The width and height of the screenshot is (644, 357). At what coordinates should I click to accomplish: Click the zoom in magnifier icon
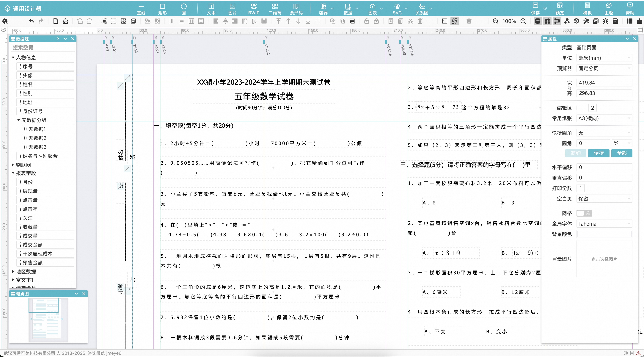(x=523, y=21)
